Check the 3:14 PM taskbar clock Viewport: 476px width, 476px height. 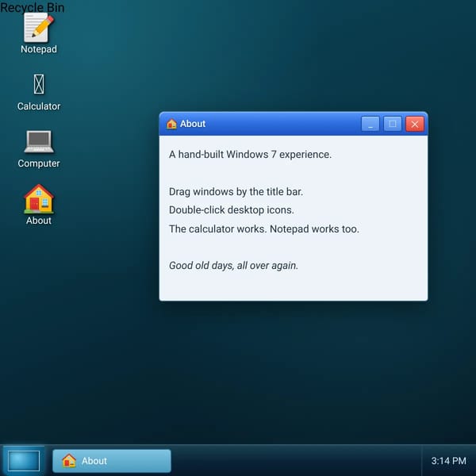pos(448,460)
